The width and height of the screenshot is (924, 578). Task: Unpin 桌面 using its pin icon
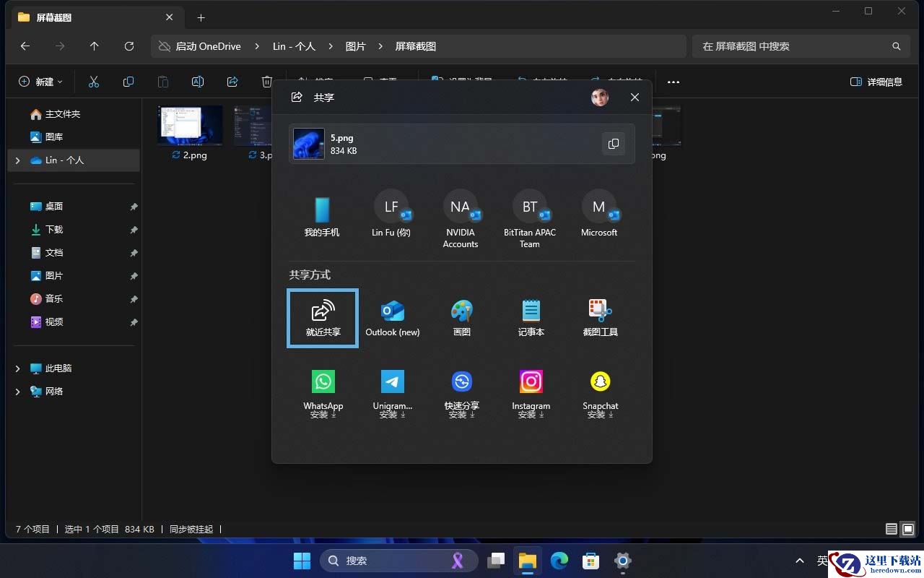(x=134, y=207)
